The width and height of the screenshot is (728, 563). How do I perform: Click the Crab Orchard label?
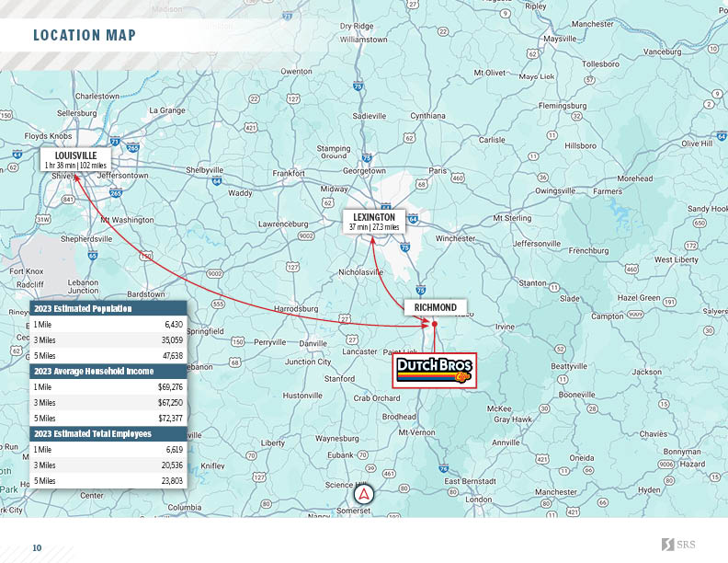click(377, 398)
